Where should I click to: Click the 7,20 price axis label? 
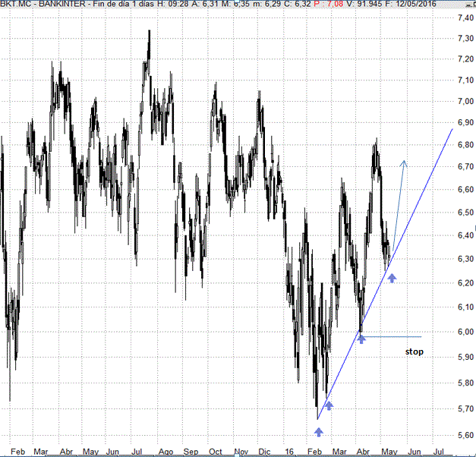[x=465, y=59]
